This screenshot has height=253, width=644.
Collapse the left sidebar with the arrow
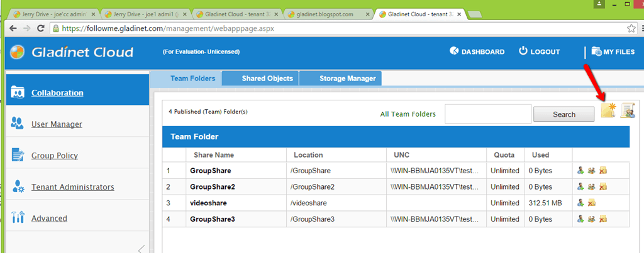(141, 249)
